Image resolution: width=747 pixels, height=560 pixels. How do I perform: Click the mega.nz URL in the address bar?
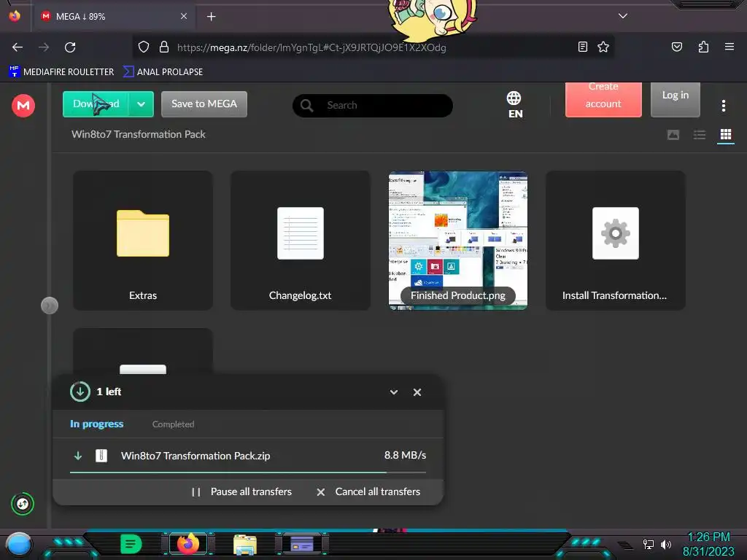pyautogui.click(x=311, y=47)
